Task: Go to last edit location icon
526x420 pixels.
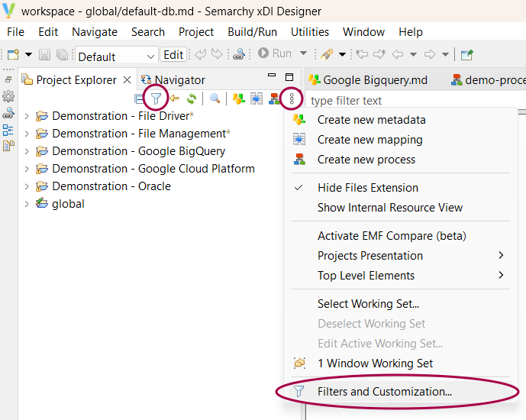Action: pos(362,54)
